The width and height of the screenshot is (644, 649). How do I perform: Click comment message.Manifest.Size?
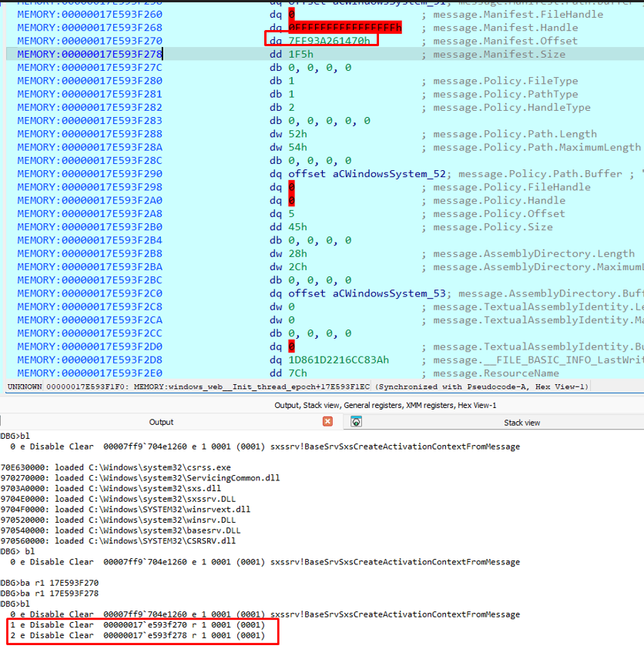[x=499, y=54]
